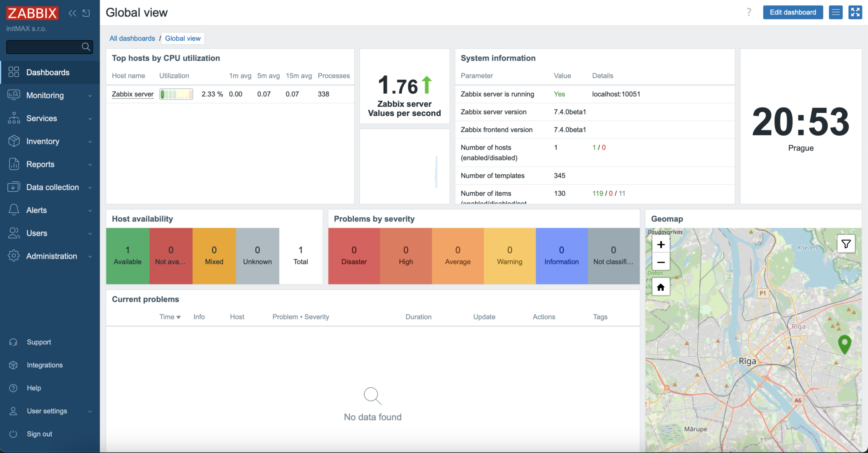The height and width of the screenshot is (453, 868).
Task: Toggle the geomap filter control
Action: coord(846,244)
